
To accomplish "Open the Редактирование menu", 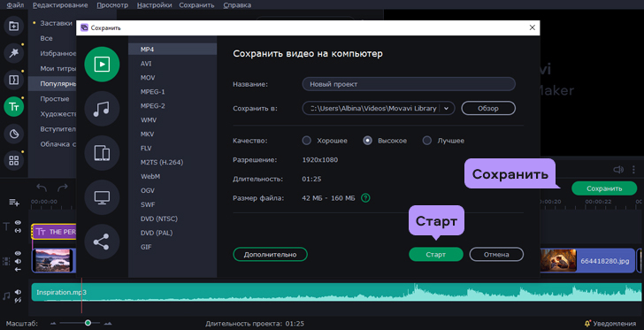I will [60, 5].
